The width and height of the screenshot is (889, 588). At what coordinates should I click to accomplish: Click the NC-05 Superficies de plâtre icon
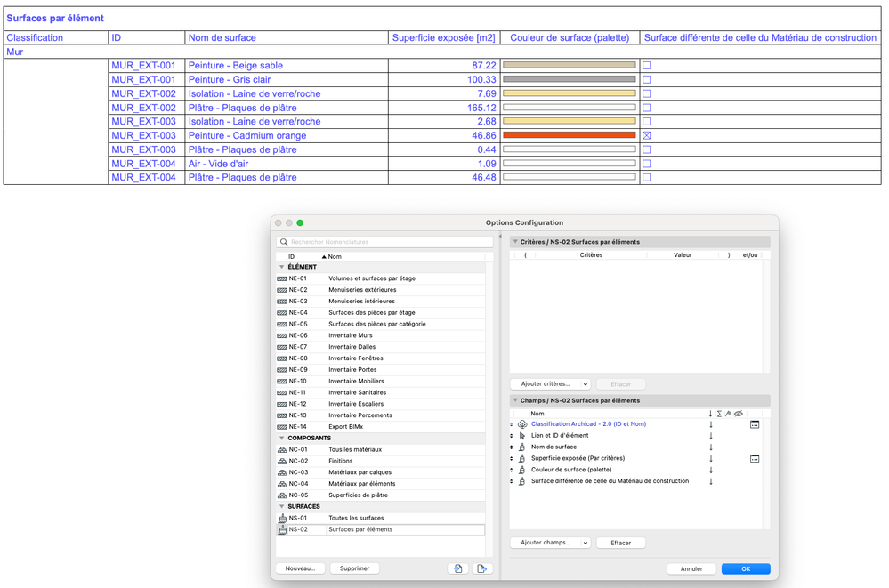click(282, 495)
